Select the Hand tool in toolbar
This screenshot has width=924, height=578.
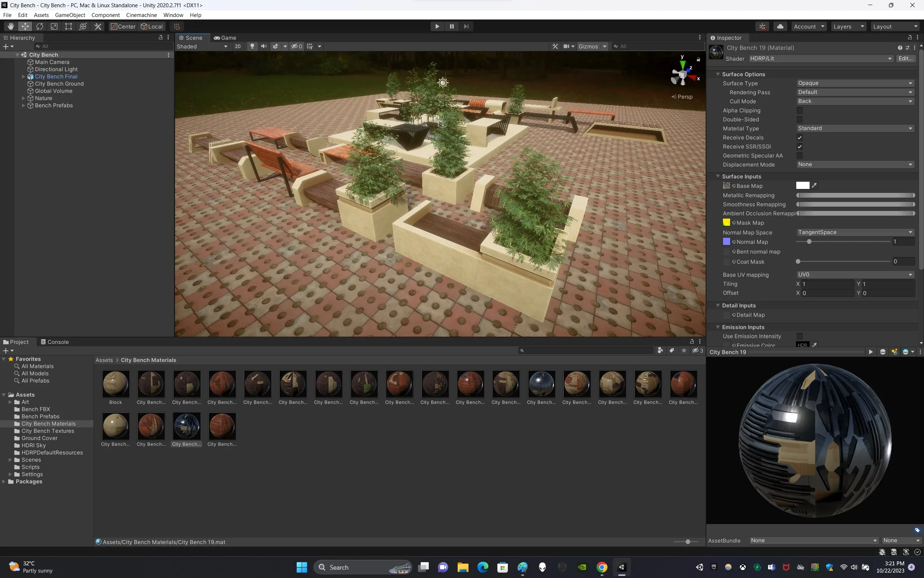(x=11, y=26)
